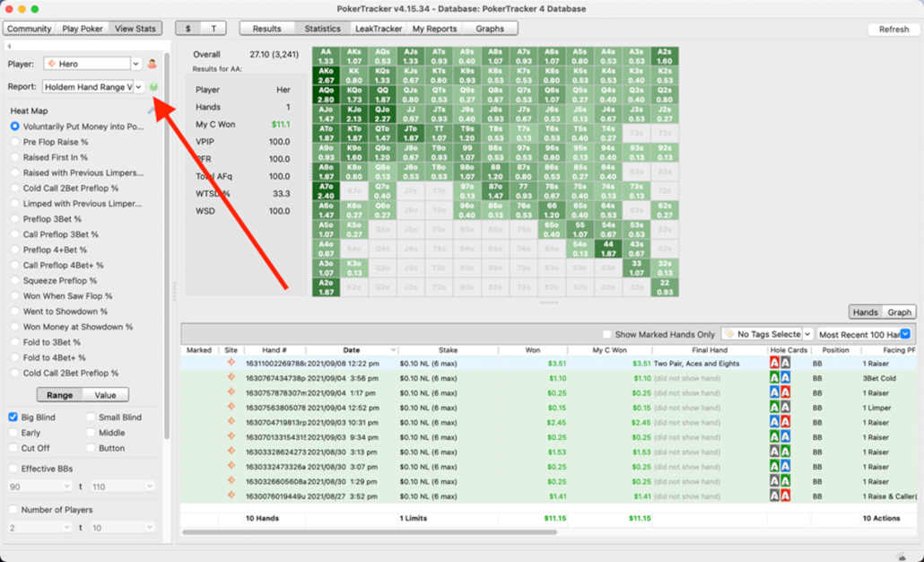Click the site icon in the 2021/09/03 10:31 pm row
The height and width of the screenshot is (562, 924).
click(x=231, y=422)
